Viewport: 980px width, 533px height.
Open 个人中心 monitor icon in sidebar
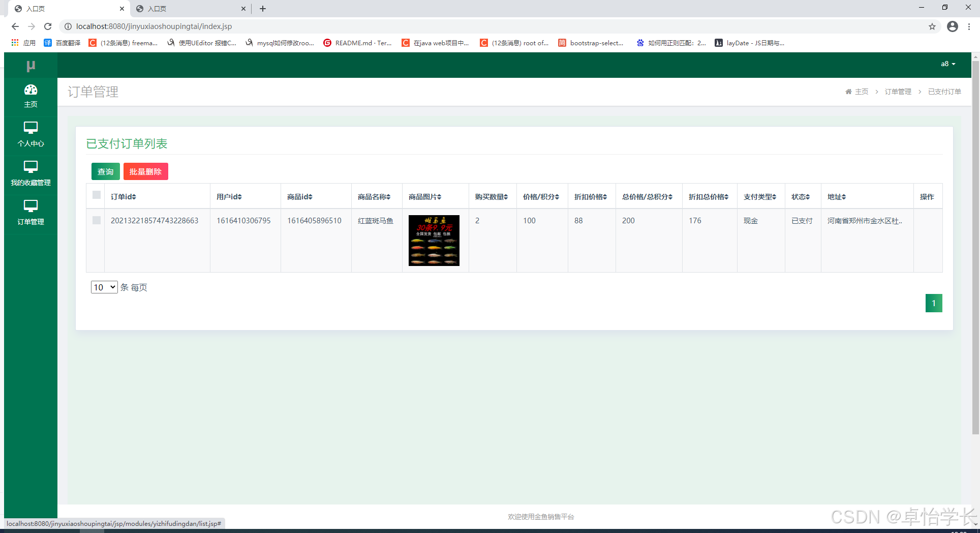click(30, 128)
